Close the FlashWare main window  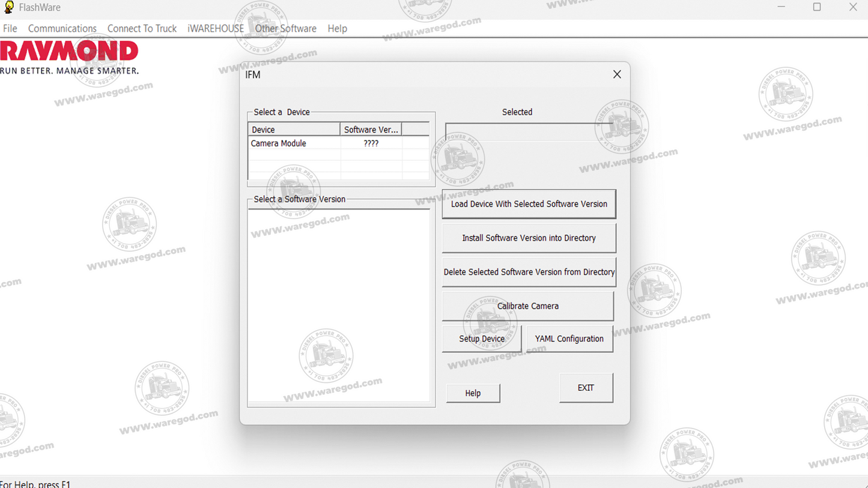pos(853,7)
